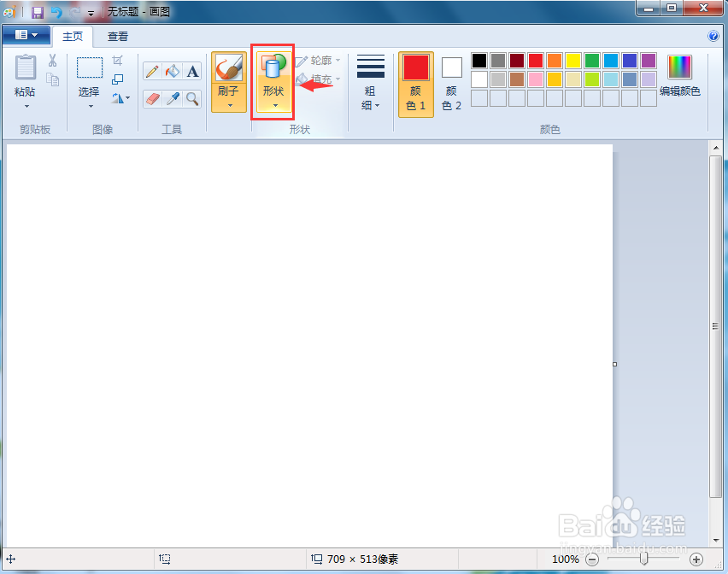
Task: Pick the green color swatch
Action: pos(592,61)
